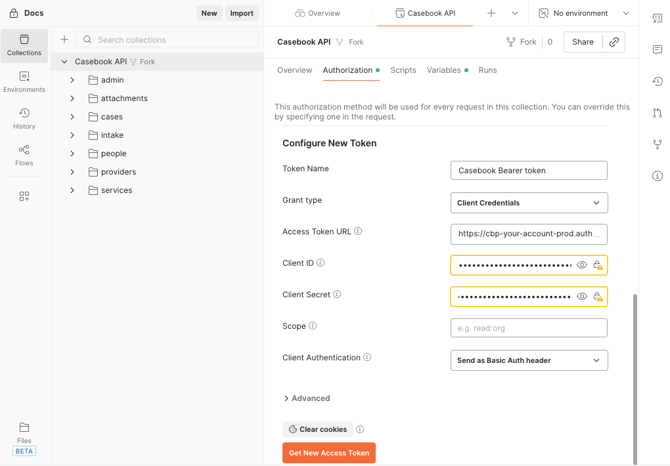Open the Grant type dropdown

[529, 203]
